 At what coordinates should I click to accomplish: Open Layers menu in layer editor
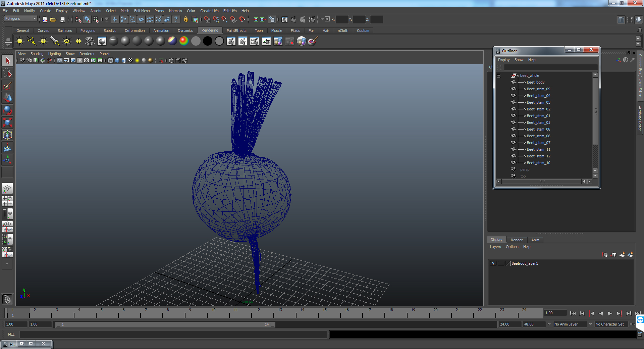pyautogui.click(x=495, y=247)
